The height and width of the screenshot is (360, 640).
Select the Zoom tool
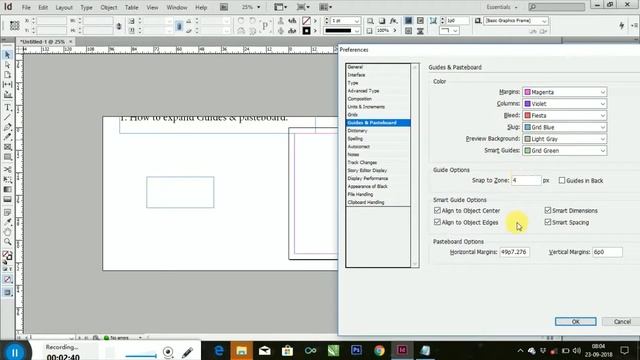tap(7, 242)
